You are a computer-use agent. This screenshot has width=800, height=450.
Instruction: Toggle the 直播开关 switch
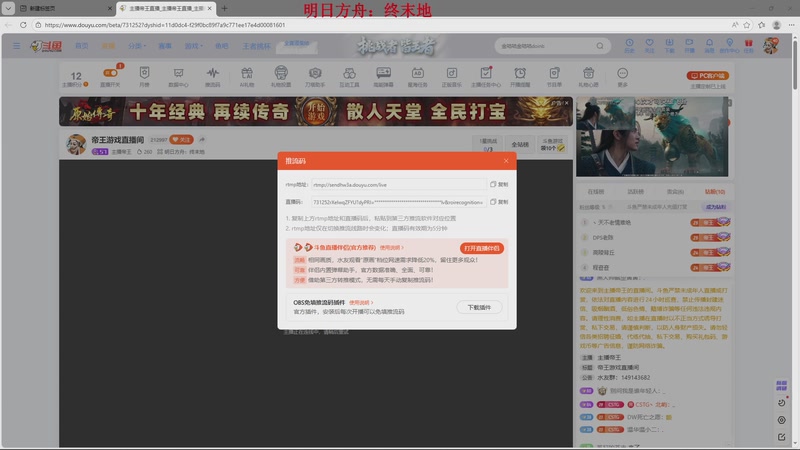pyautogui.click(x=110, y=73)
